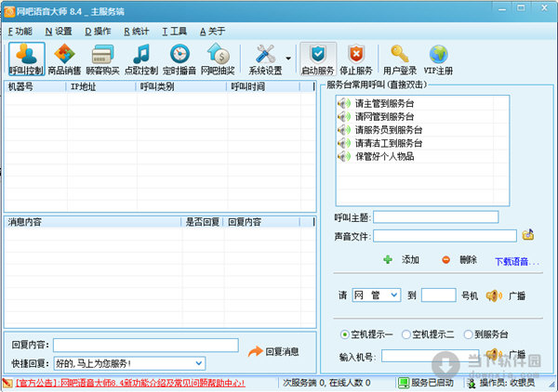The width and height of the screenshot is (558, 392).
Task: Click the 呼叫时间 column header
Action: pos(263,86)
